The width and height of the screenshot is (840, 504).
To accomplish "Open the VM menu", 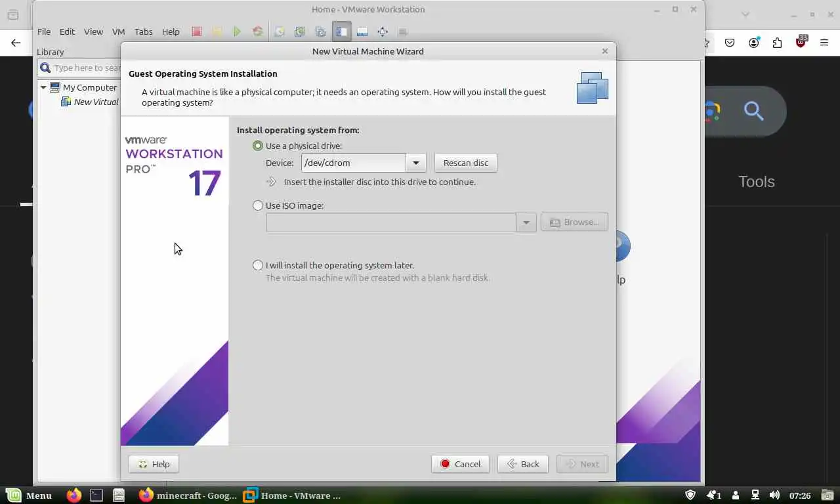I will tap(118, 31).
